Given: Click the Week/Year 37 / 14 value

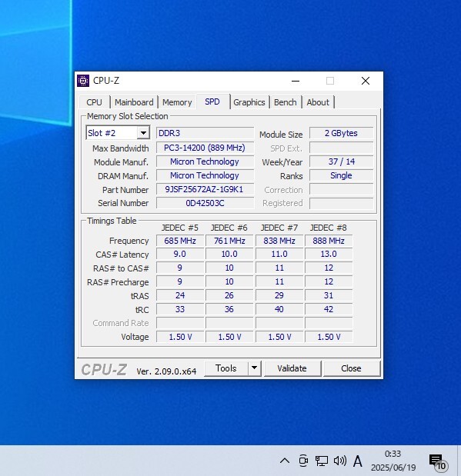Looking at the screenshot, I should pos(341,161).
